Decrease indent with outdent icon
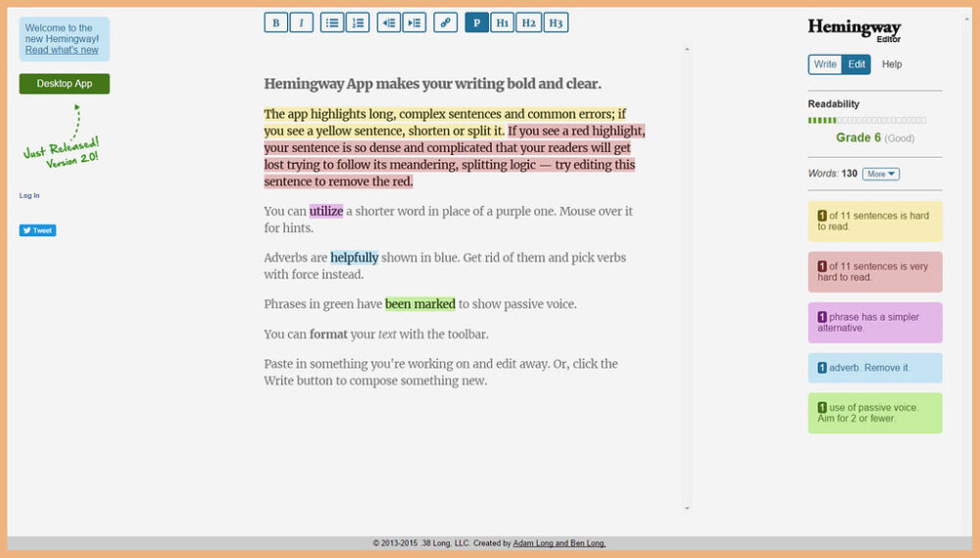This screenshot has height=558, width=980. click(x=389, y=23)
